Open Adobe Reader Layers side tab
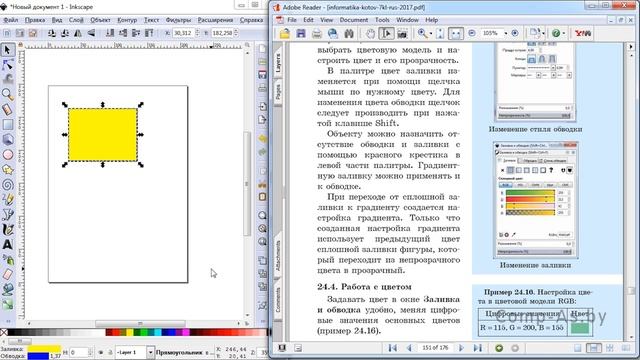Image resolution: width=640 pixels, height=360 pixels. [278, 62]
